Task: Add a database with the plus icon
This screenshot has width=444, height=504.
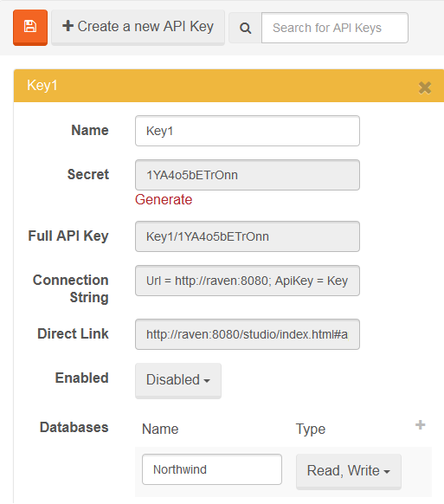Action: tap(421, 425)
